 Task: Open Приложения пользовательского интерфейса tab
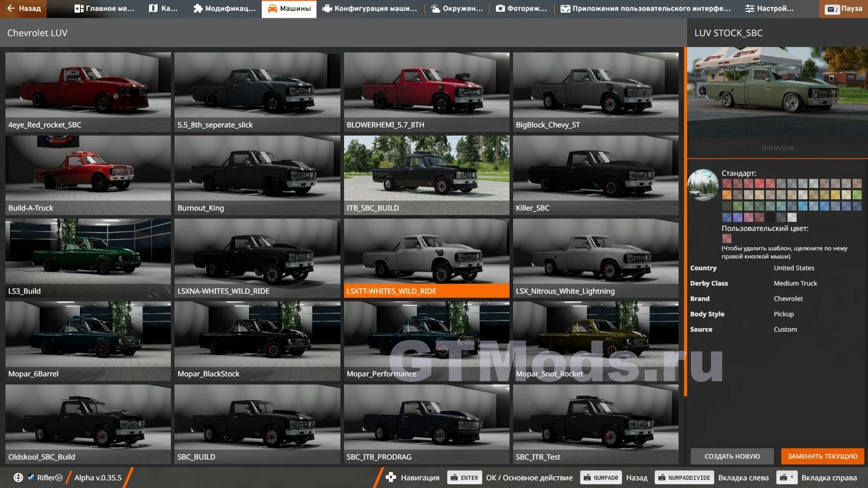pyautogui.click(x=646, y=9)
